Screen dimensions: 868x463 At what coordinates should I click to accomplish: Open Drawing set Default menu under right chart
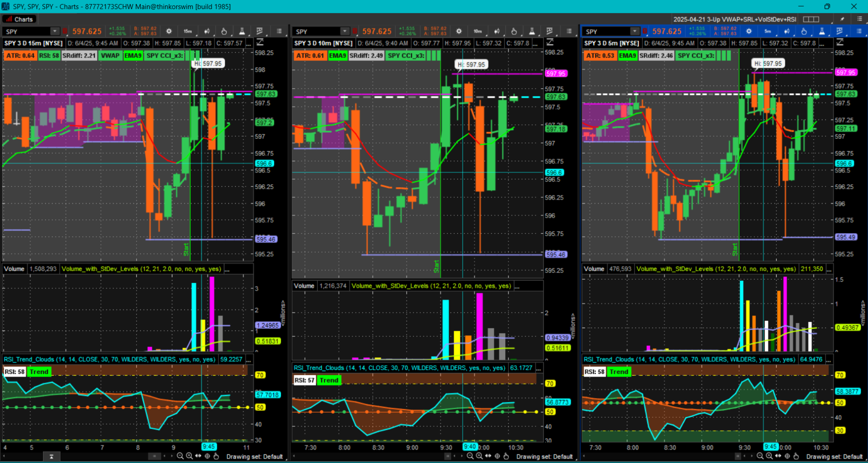point(834,457)
